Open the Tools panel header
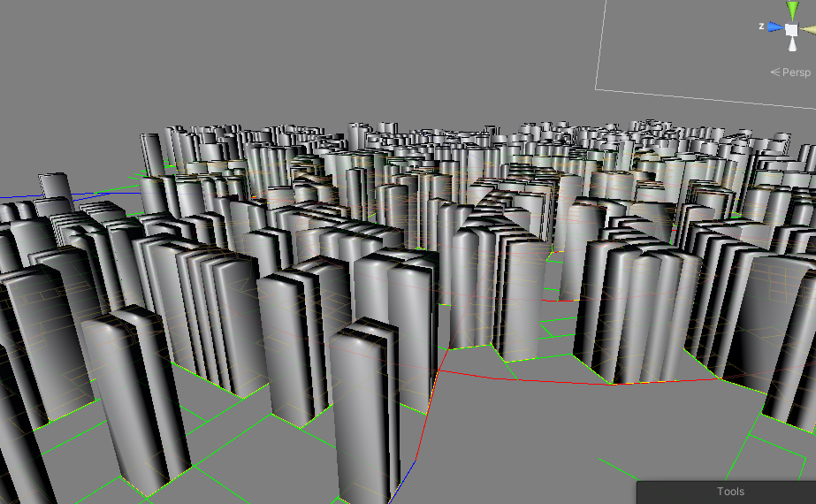The width and height of the screenshot is (816, 504). click(727, 492)
